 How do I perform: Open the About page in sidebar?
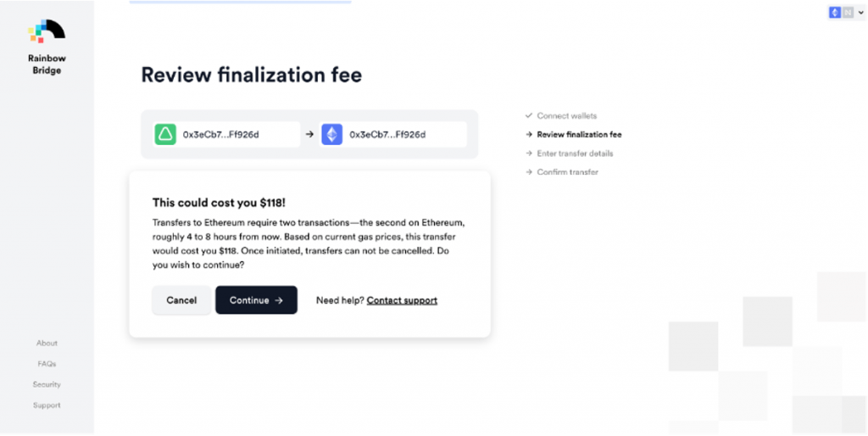coord(47,344)
